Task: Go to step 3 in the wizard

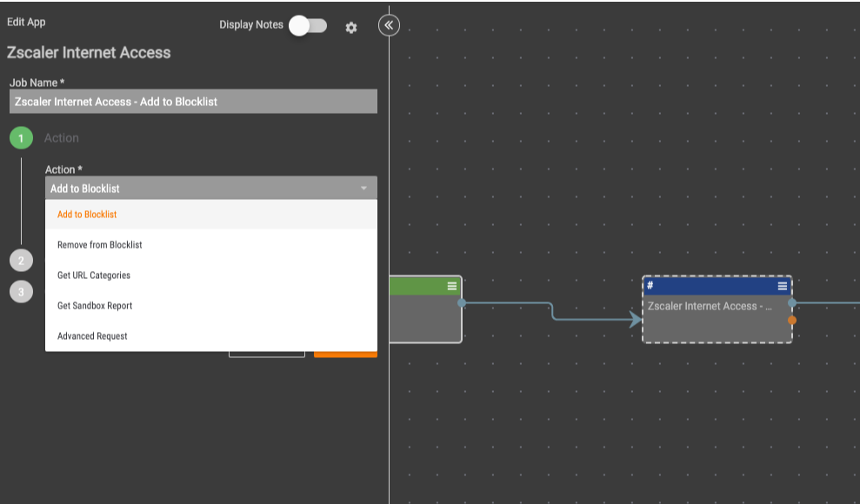Action: 22,291
